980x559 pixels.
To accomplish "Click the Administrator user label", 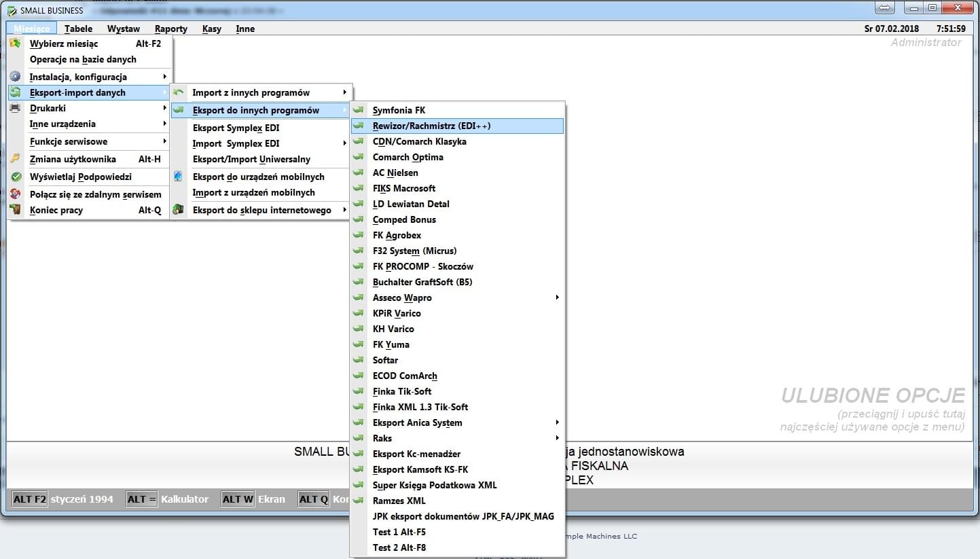I will (926, 42).
